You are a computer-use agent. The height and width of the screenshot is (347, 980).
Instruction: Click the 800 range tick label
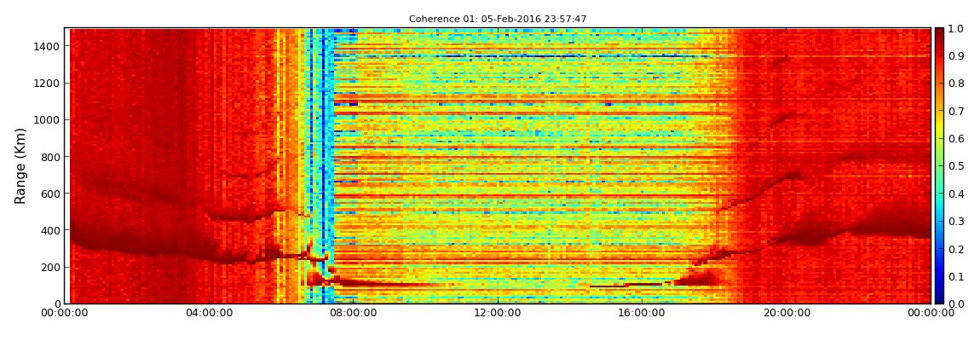(x=50, y=157)
